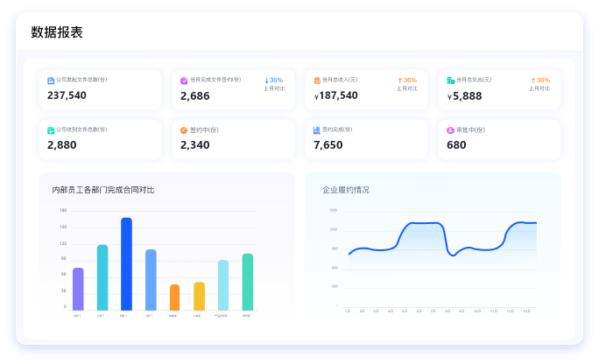The height and width of the screenshot is (364, 599).
Task: Click the blue file icon beside 公司发起文件总数
Action: pos(51,80)
